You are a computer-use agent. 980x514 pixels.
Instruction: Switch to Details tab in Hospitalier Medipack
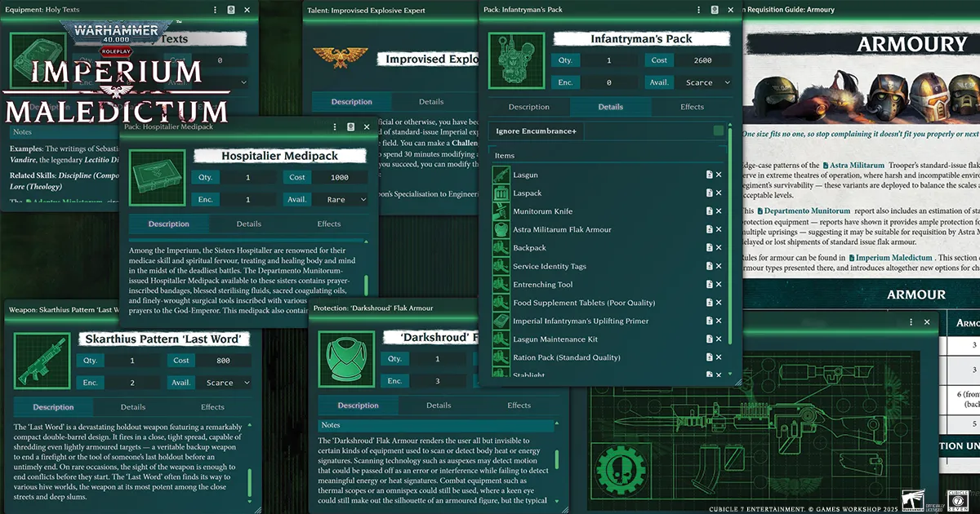tap(249, 224)
